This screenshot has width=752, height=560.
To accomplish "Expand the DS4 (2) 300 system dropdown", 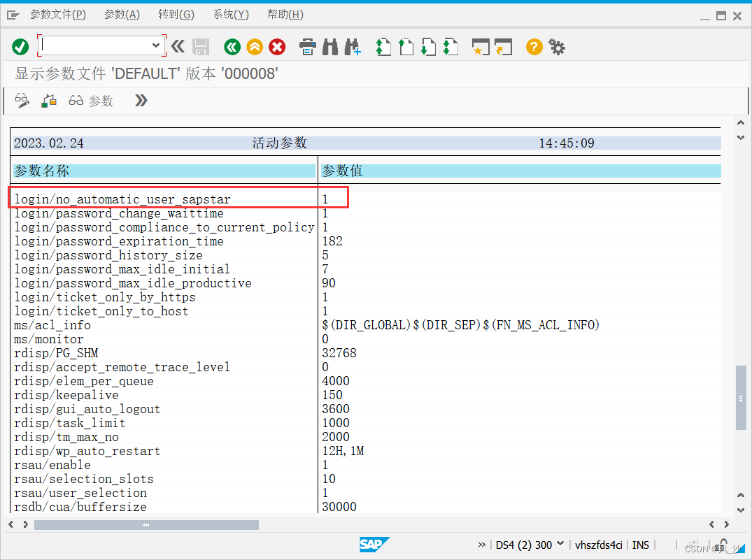I will (x=560, y=545).
